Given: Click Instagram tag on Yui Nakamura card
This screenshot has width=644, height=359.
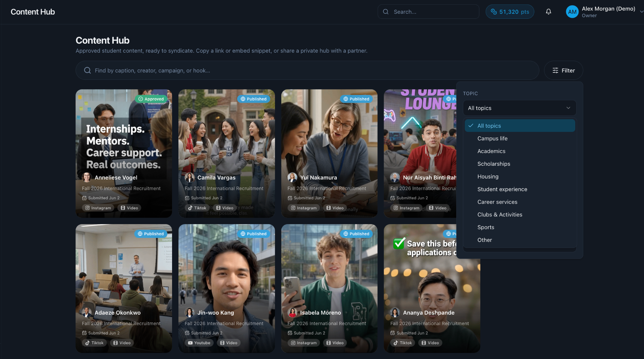Looking at the screenshot, I should (304, 208).
